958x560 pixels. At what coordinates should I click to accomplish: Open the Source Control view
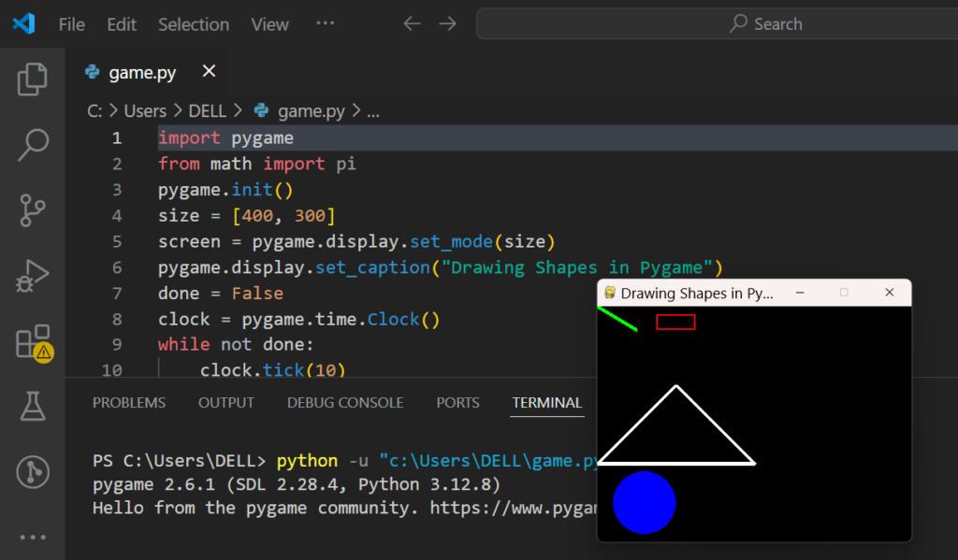point(33,210)
